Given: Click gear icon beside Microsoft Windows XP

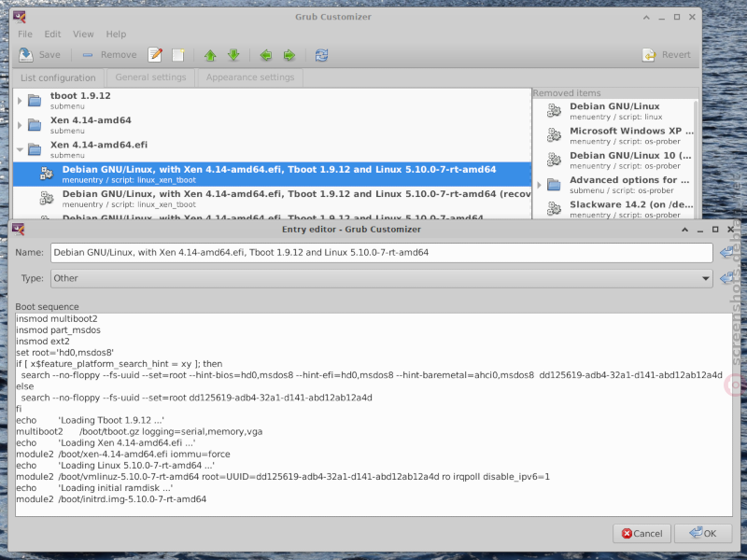Looking at the screenshot, I should (x=554, y=135).
